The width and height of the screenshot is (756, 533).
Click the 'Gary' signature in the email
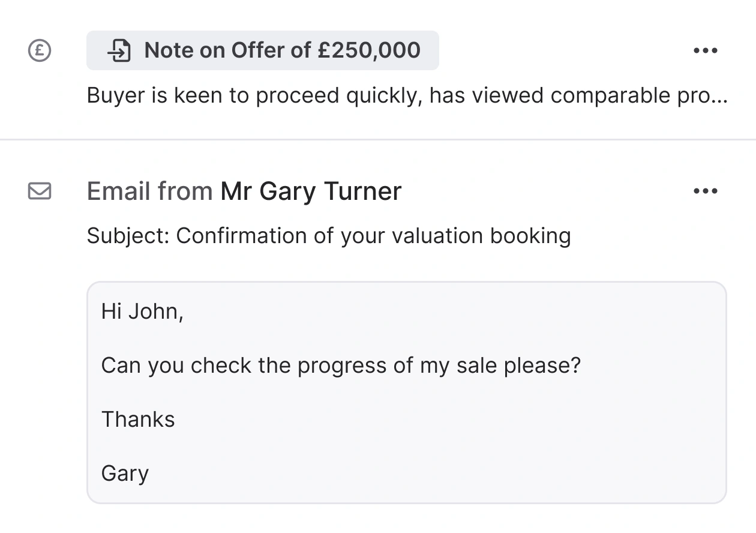click(125, 473)
